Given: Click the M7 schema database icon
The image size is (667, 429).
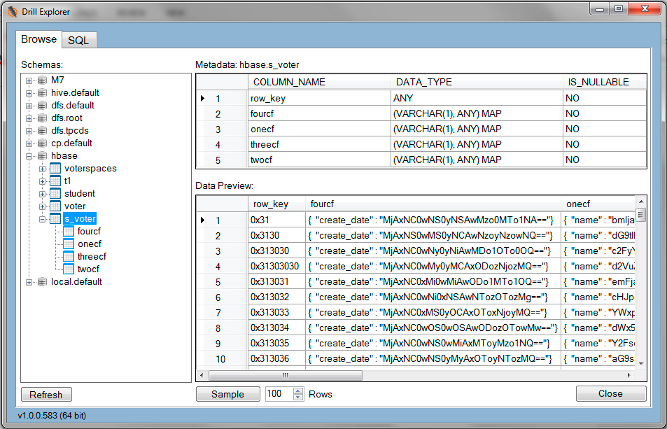Looking at the screenshot, I should pyautogui.click(x=42, y=80).
